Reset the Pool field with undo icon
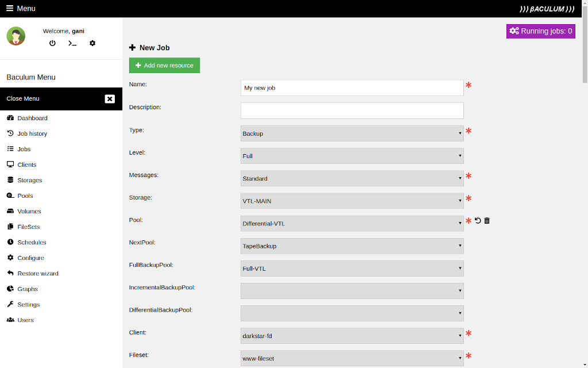The image size is (588, 368). pos(478,221)
